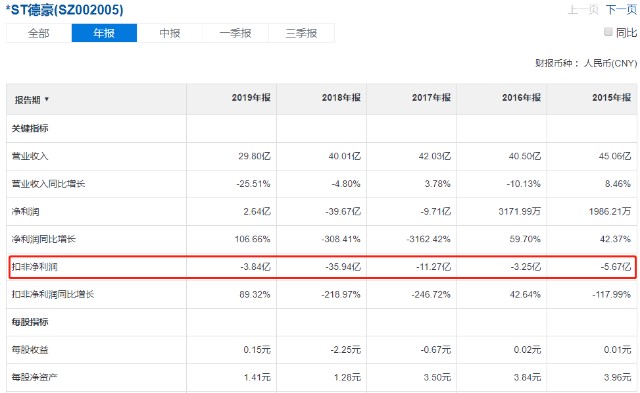
Task: Click the 扣非净利润 row label
Action: 34,267
